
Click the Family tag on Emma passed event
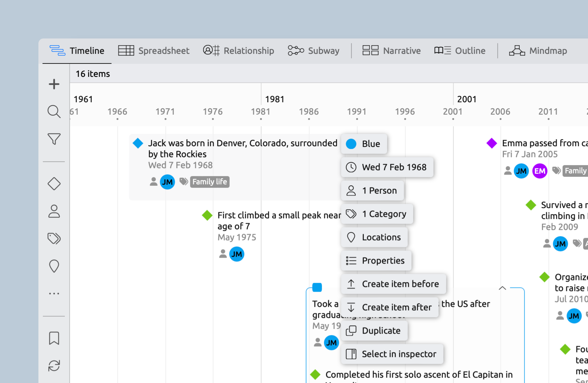pos(575,171)
